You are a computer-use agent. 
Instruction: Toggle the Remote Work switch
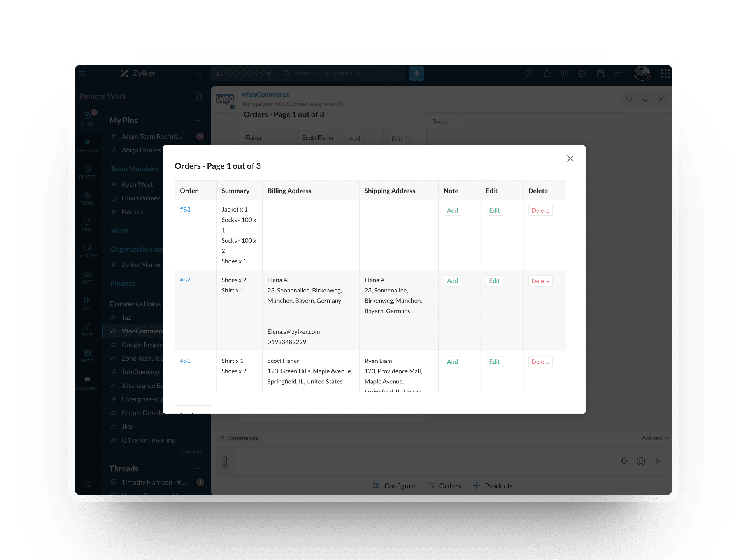(196, 96)
